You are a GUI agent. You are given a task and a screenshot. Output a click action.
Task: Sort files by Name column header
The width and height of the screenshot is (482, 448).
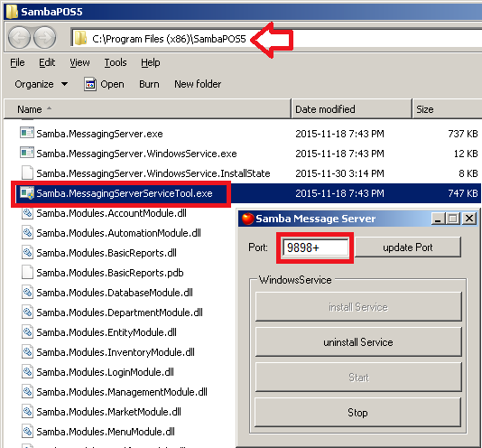[x=147, y=109]
